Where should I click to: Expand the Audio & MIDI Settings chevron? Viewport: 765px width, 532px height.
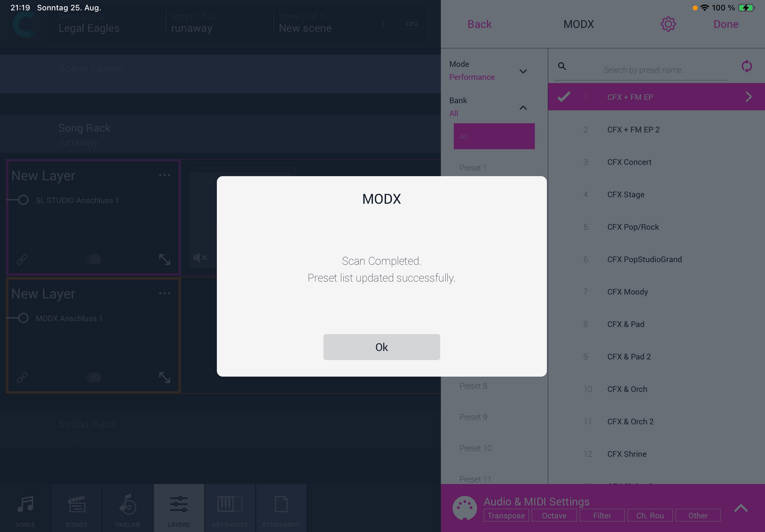pyautogui.click(x=740, y=508)
